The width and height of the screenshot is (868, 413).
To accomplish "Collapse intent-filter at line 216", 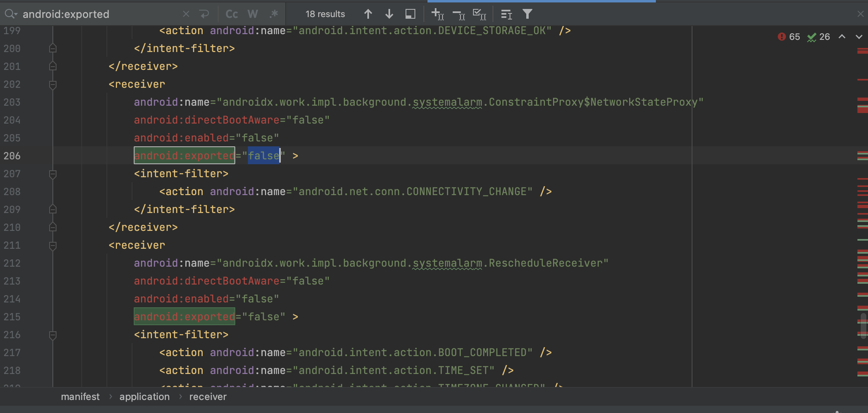I will (52, 335).
